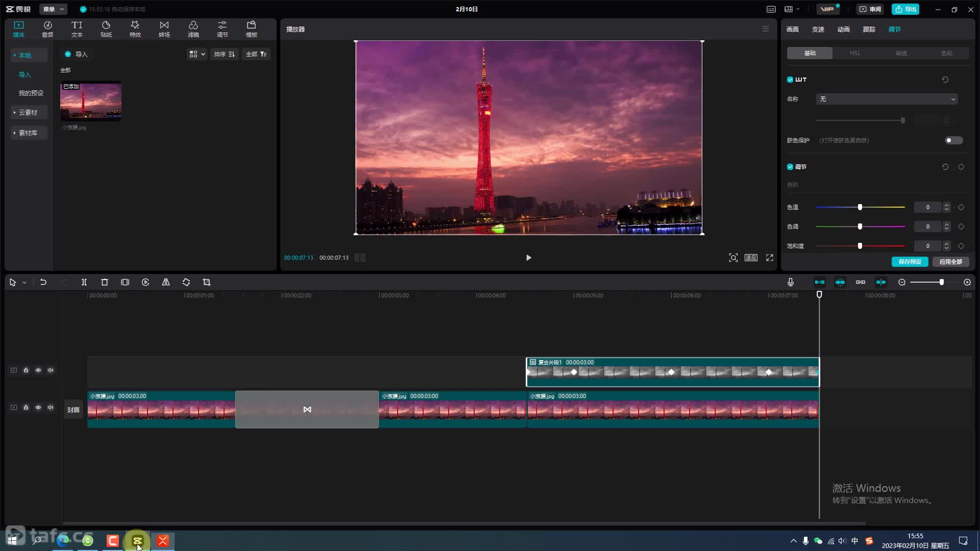This screenshot has width=980, height=551.
Task: Collapse the 本地 tree item
Action: (x=29, y=55)
